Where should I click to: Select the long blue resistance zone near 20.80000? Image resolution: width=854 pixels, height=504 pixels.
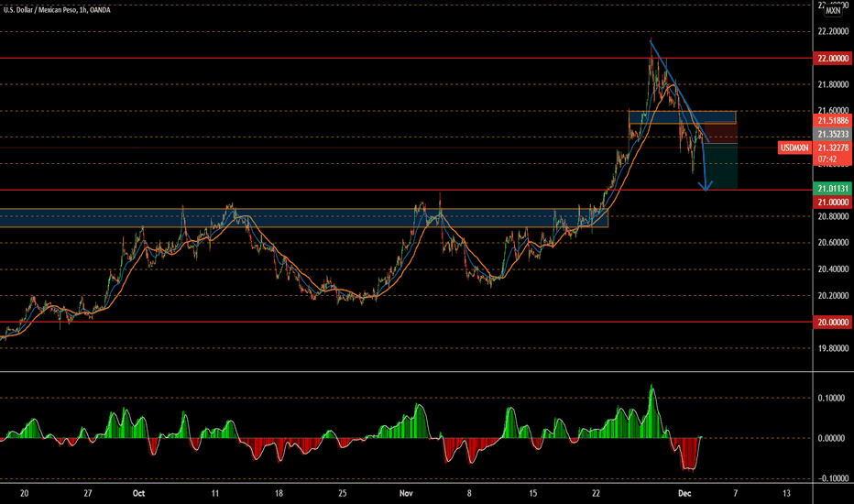(304, 218)
